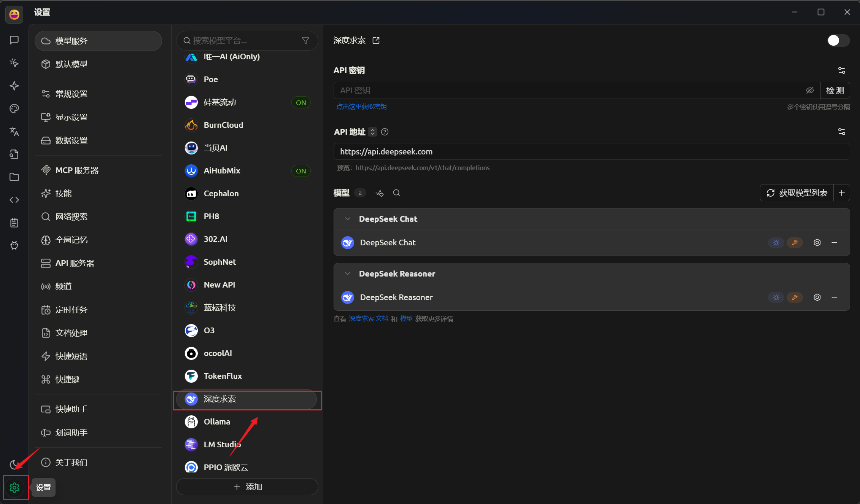Select Poe in provider list
860x504 pixels.
(247, 79)
